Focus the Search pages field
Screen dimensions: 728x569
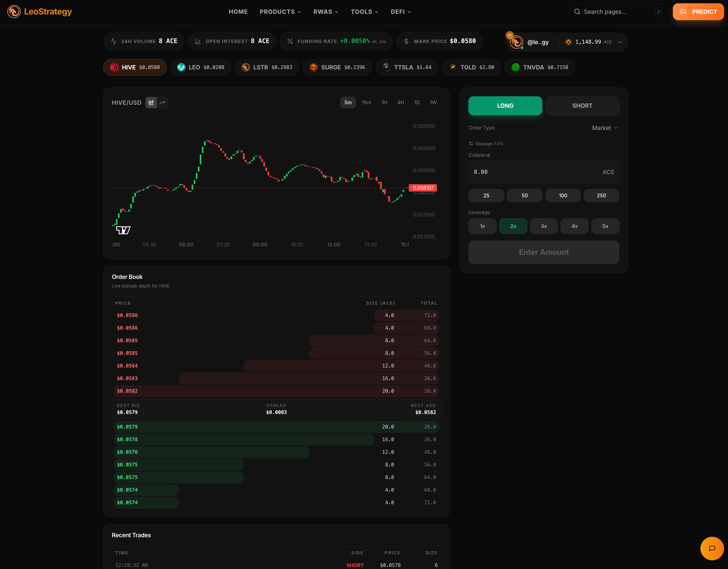pos(618,12)
